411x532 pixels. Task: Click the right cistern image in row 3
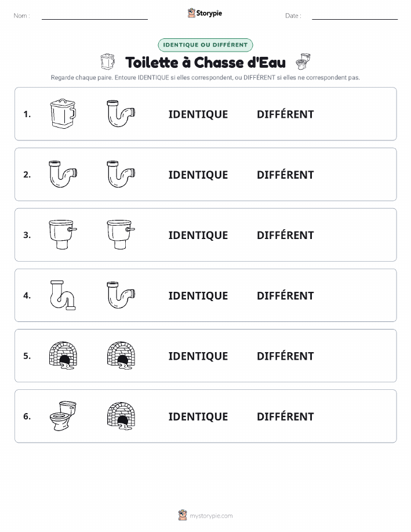[121, 234]
